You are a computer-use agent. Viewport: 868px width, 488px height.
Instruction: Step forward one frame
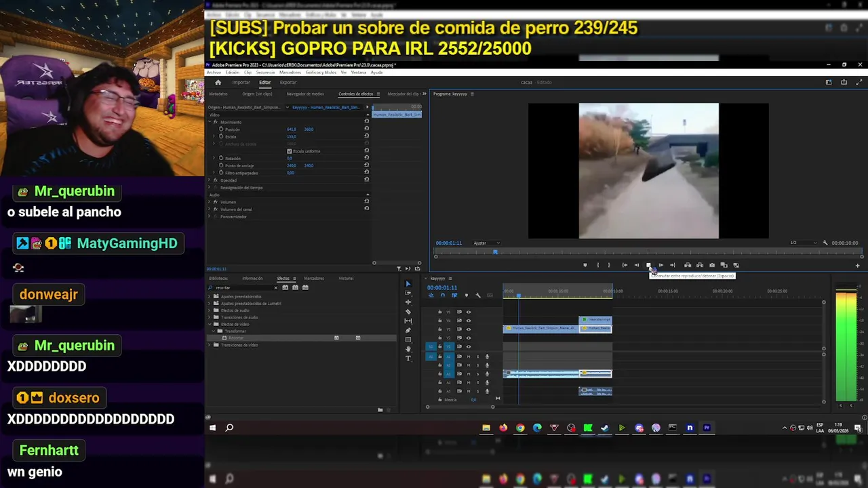tap(660, 265)
